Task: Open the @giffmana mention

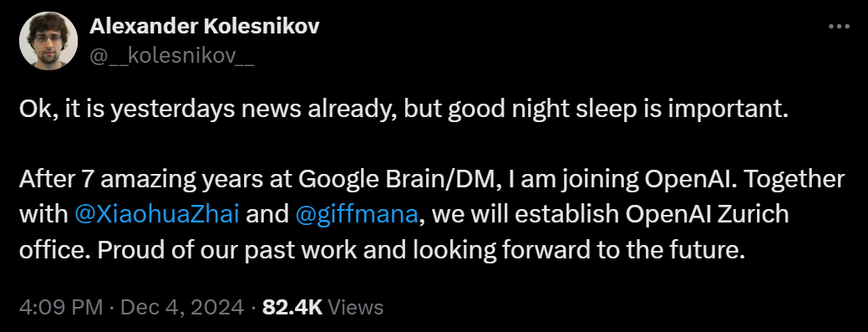Action: (358, 214)
